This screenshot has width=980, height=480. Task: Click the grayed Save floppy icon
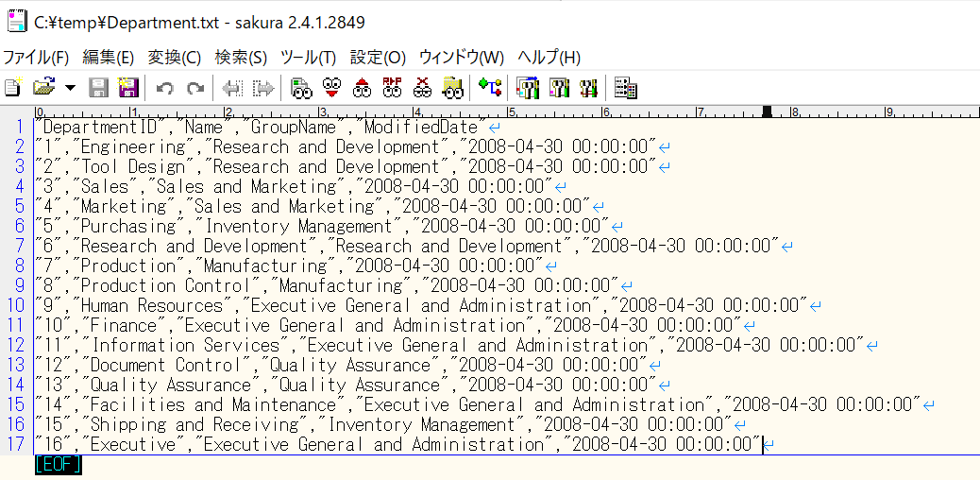coord(99,87)
